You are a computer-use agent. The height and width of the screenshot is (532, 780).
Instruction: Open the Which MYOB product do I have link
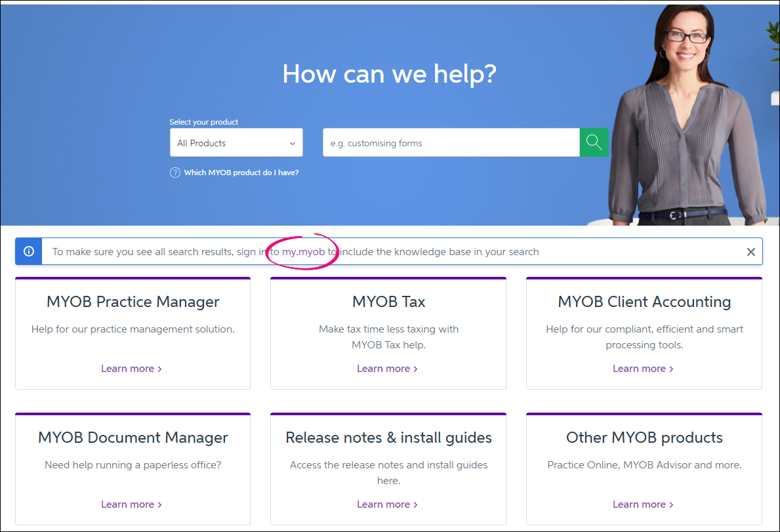(241, 173)
